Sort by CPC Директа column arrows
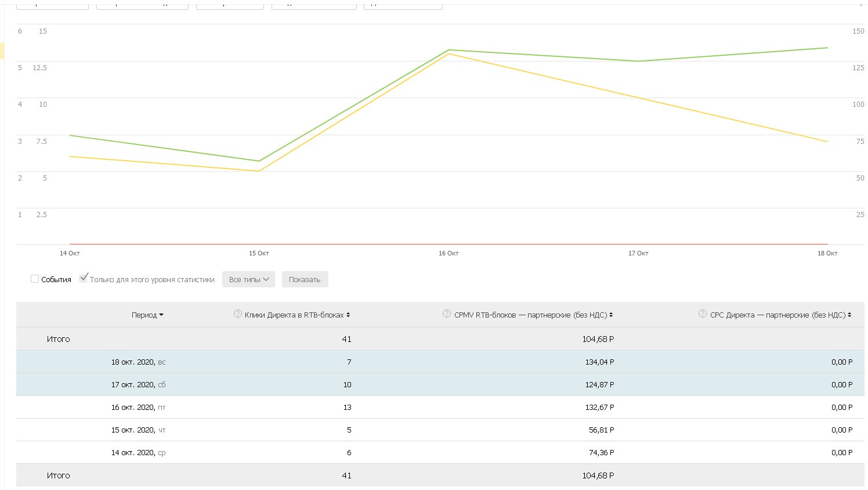Screen dimensions: 868x490 (x=849, y=315)
